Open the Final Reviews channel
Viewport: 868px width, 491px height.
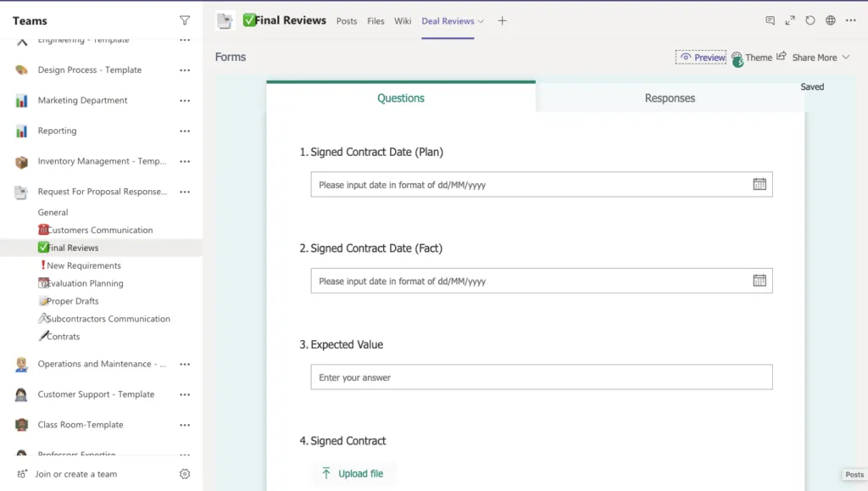tap(68, 248)
